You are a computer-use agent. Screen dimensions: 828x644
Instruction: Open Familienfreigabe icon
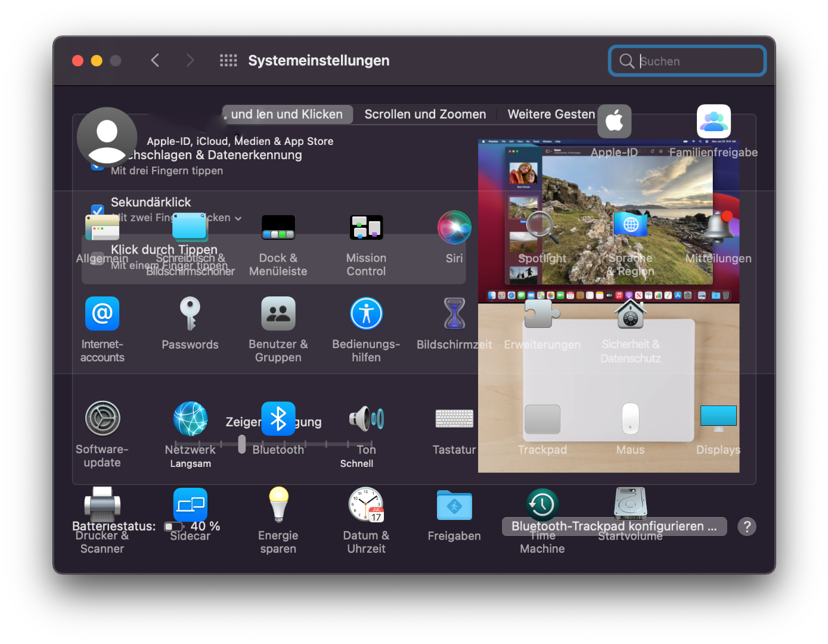[x=714, y=122]
